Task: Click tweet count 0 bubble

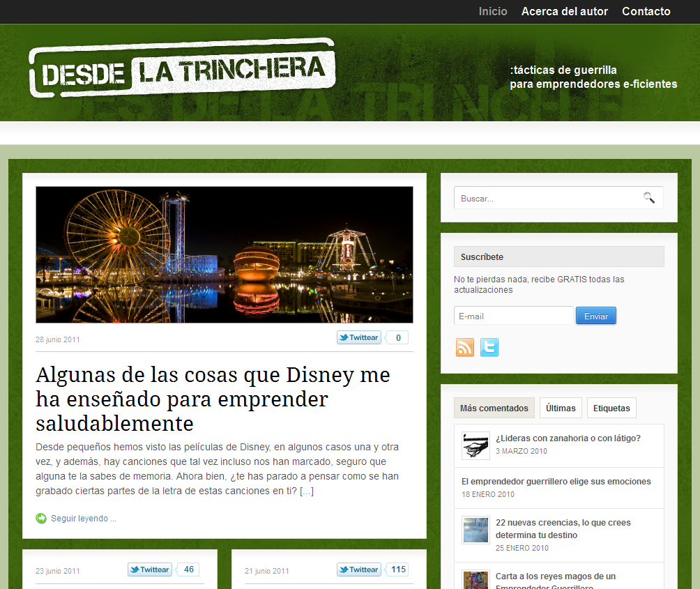Action: [x=397, y=337]
